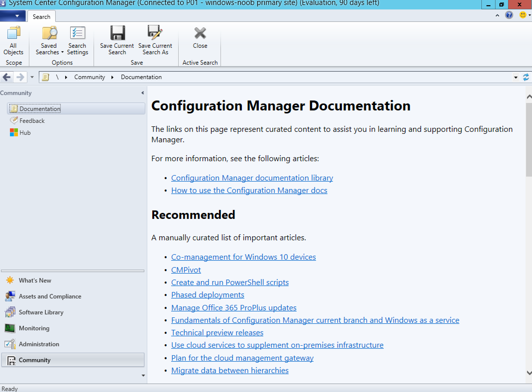Click the Save Current Search floppy icon
Viewport: 532px width, 392px height.
point(117,33)
